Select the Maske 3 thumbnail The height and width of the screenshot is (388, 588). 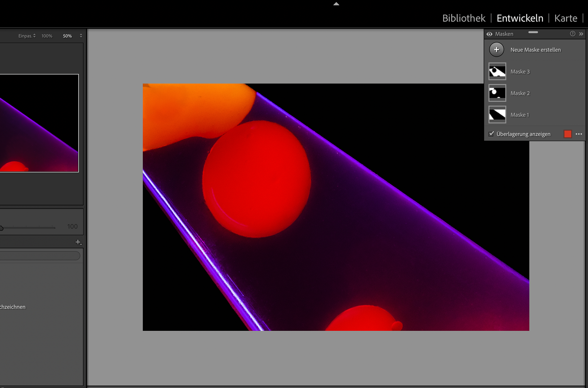pos(497,72)
